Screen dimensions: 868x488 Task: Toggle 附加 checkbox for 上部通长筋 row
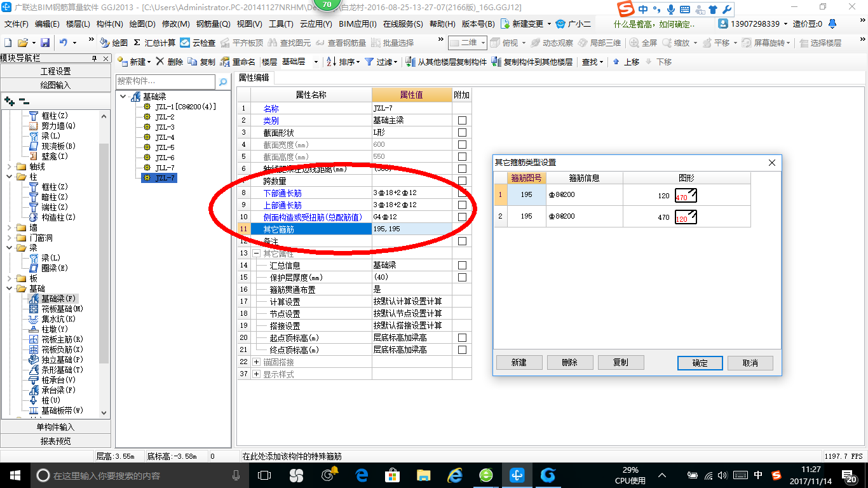pyautogui.click(x=462, y=205)
